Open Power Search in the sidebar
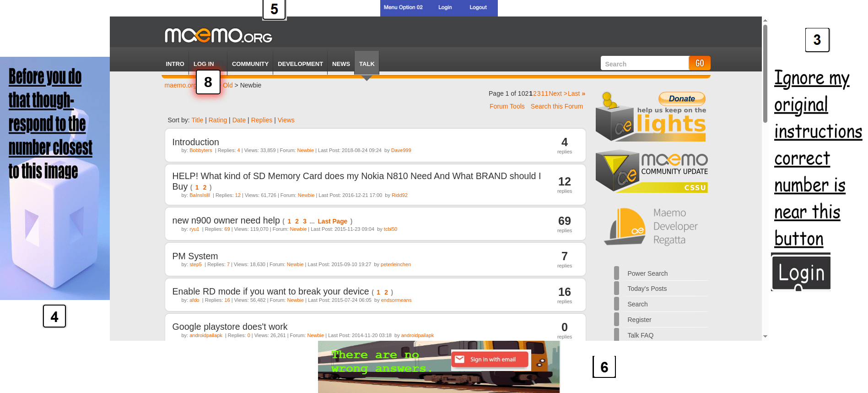 [647, 273]
